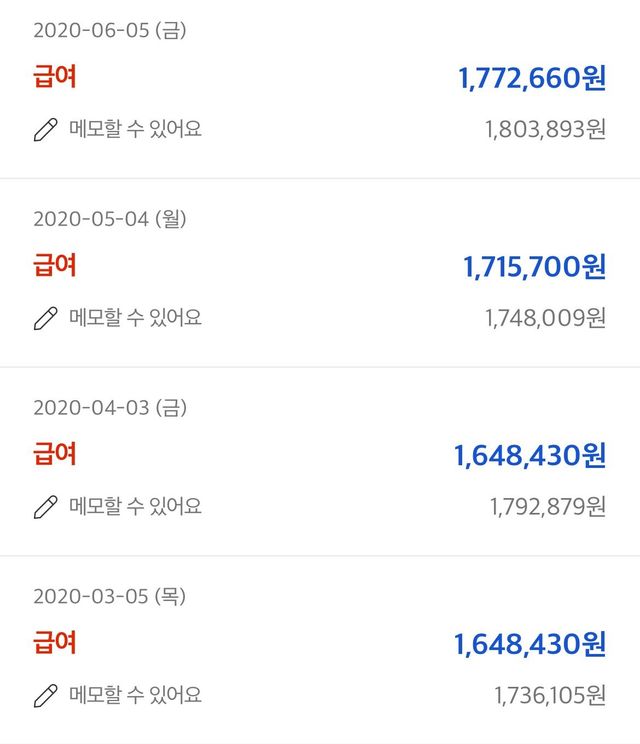The image size is (640, 744).
Task: Open the 급여 entry dated 2020-03-05
Action: tap(55, 642)
